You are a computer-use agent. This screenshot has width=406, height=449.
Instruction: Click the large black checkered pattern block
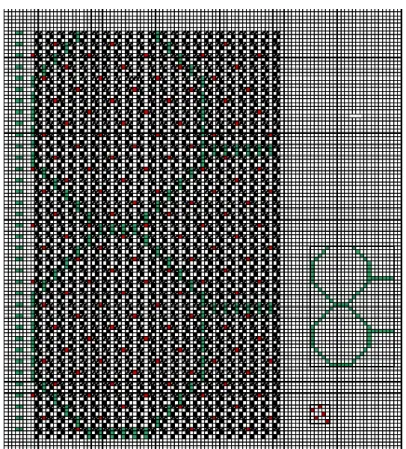[x=157, y=235]
